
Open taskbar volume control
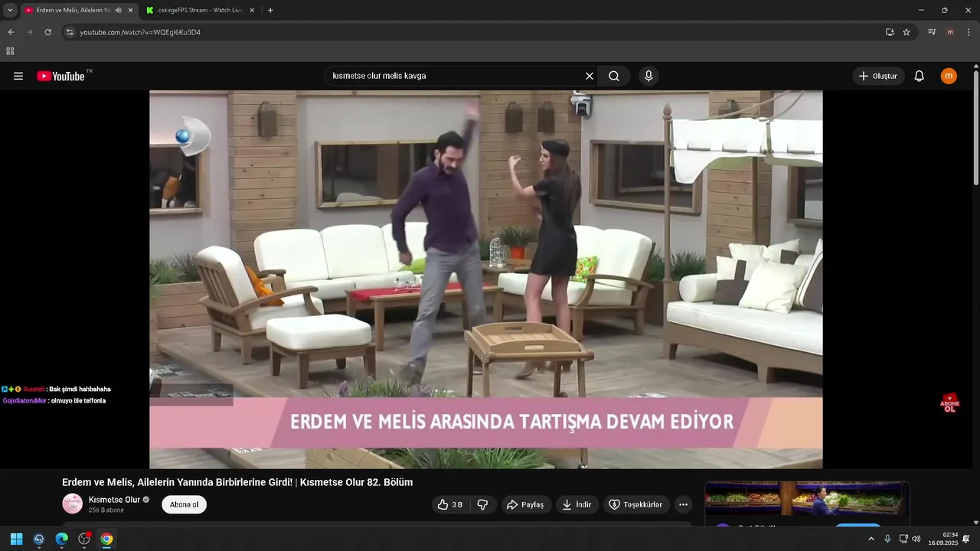click(x=916, y=539)
